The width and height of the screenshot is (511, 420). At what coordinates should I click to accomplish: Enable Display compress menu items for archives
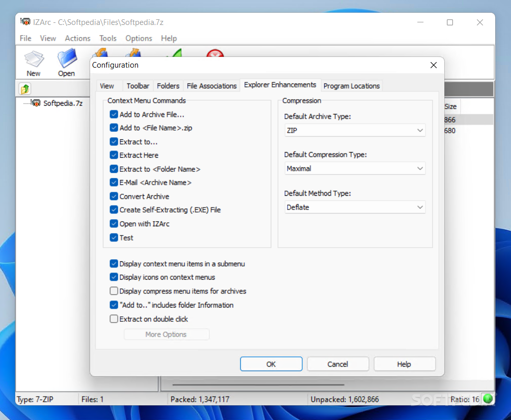(x=113, y=291)
